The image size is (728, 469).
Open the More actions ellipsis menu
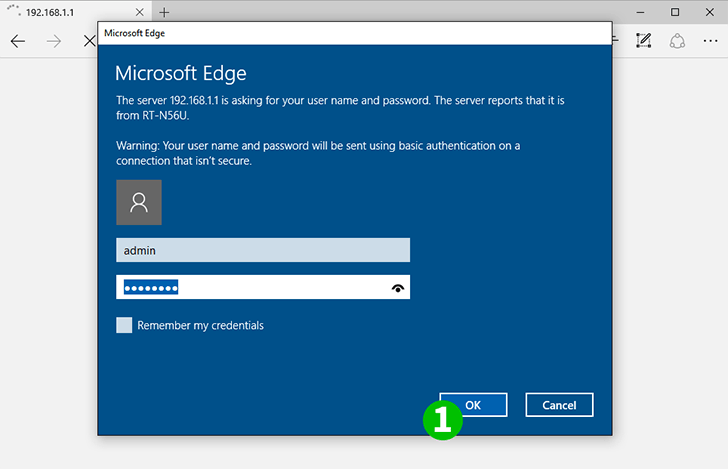pos(710,41)
